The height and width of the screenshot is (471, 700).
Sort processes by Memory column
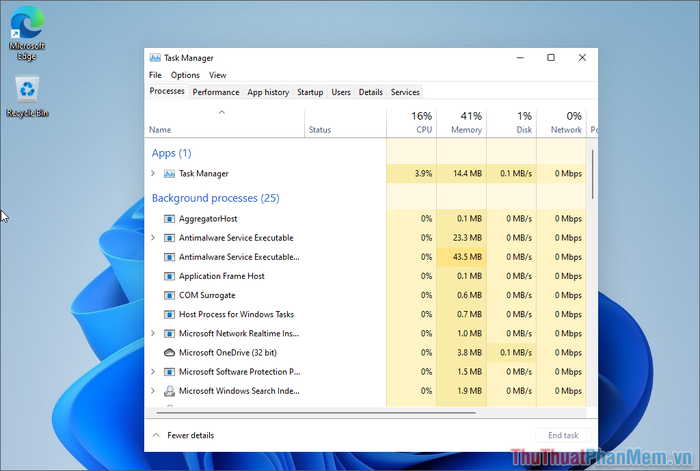click(x=461, y=123)
